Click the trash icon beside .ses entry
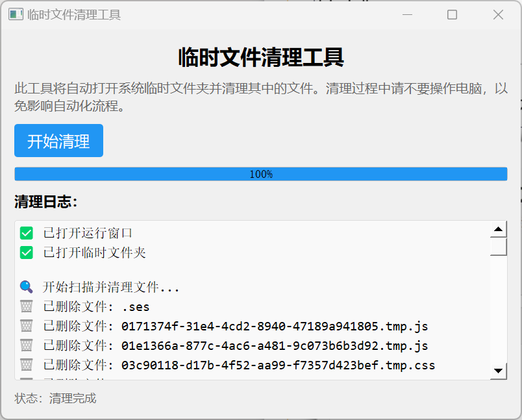This screenshot has width=522, height=420. coord(26,306)
